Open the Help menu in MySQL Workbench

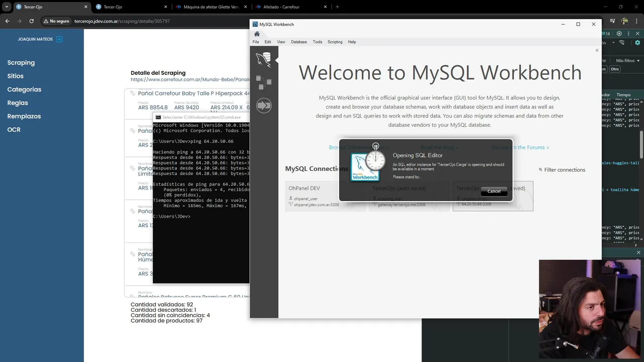(x=352, y=42)
